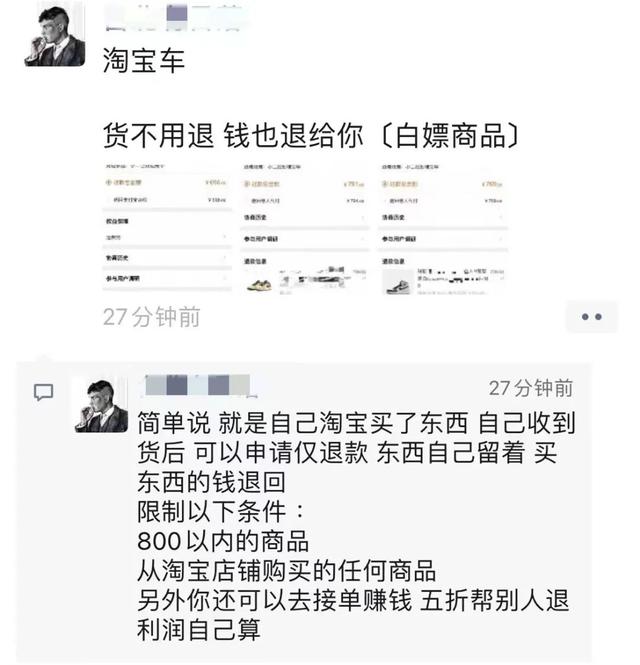Viewport: 640px width, 665px height.
Task: Open the middle refund screenshot thumbnail
Action: click(305, 229)
